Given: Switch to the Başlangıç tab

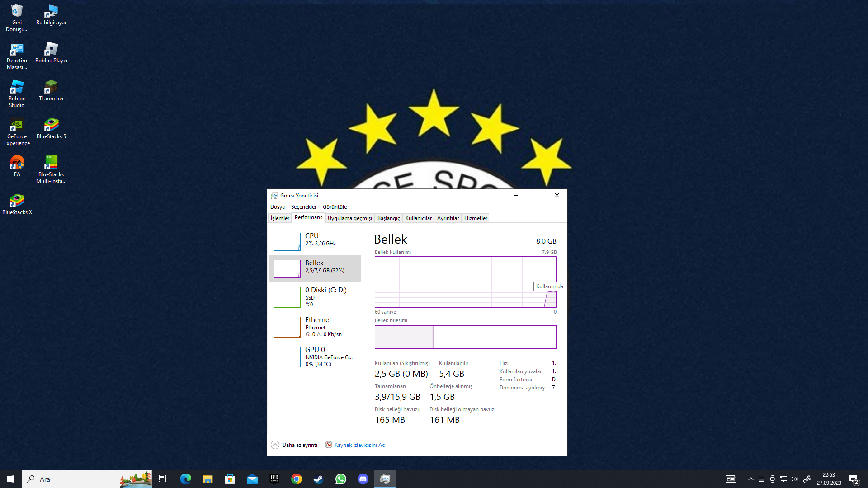Looking at the screenshot, I should tap(388, 218).
